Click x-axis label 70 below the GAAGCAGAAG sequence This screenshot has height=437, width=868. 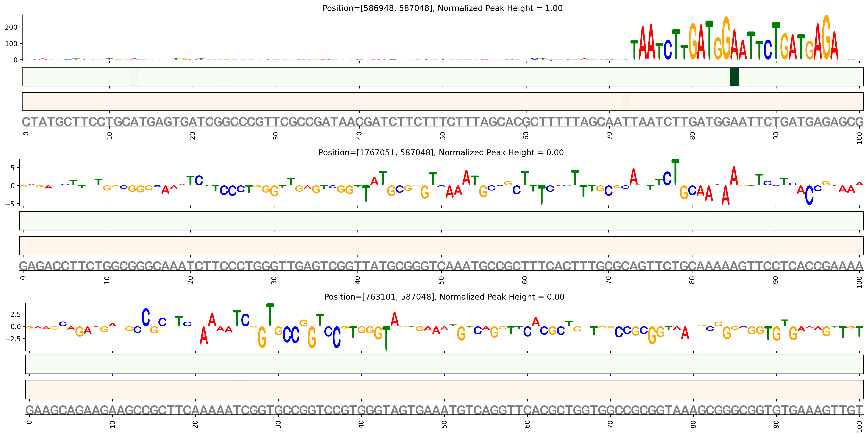(611, 425)
